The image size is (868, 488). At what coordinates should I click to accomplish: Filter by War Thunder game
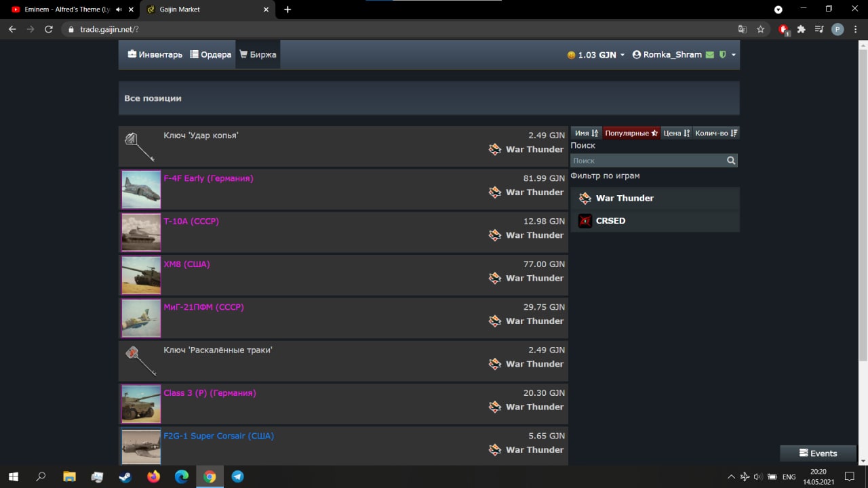click(655, 199)
